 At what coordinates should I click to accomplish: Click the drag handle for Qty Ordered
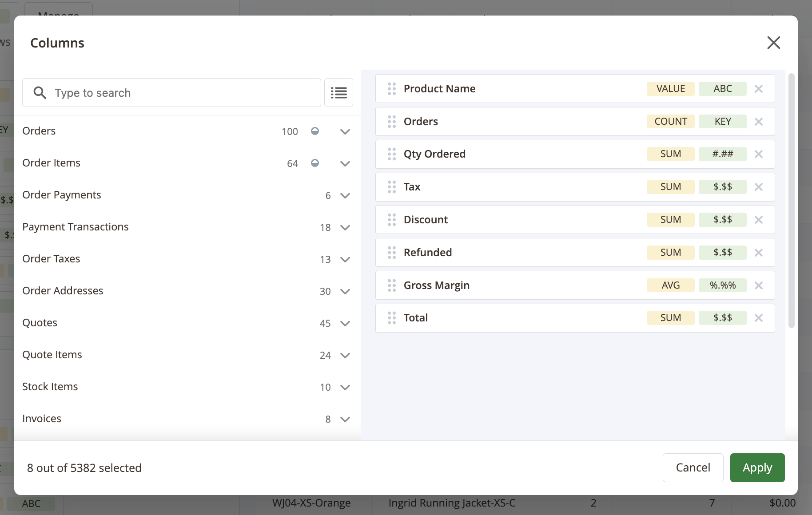click(391, 154)
